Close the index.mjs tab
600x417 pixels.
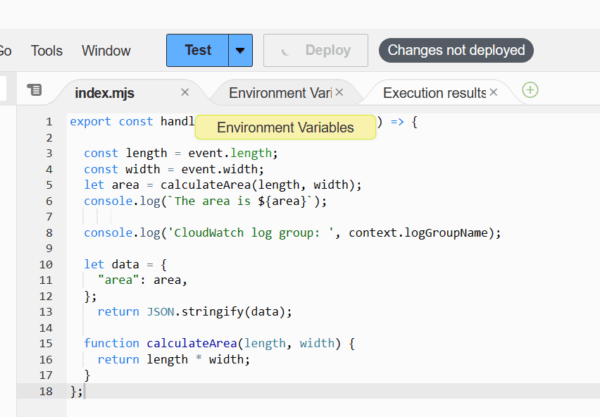point(185,92)
